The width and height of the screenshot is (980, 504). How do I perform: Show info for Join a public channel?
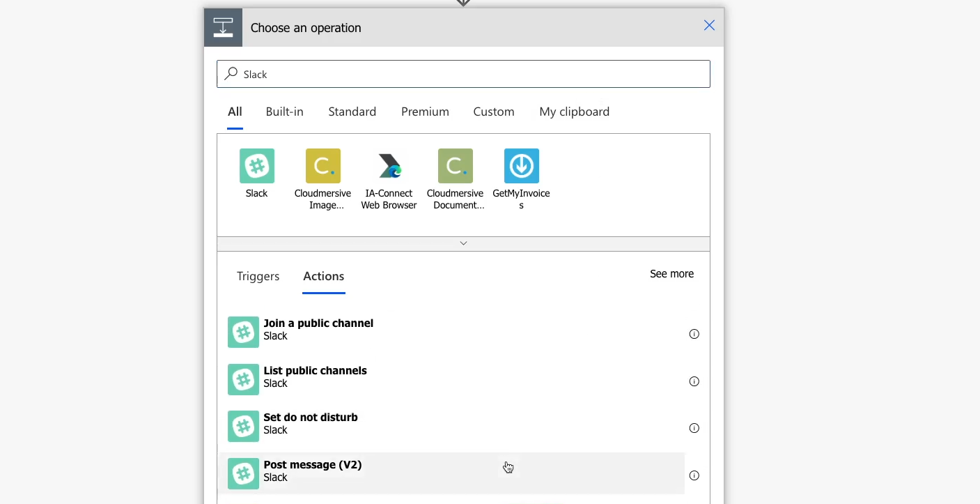click(x=694, y=334)
